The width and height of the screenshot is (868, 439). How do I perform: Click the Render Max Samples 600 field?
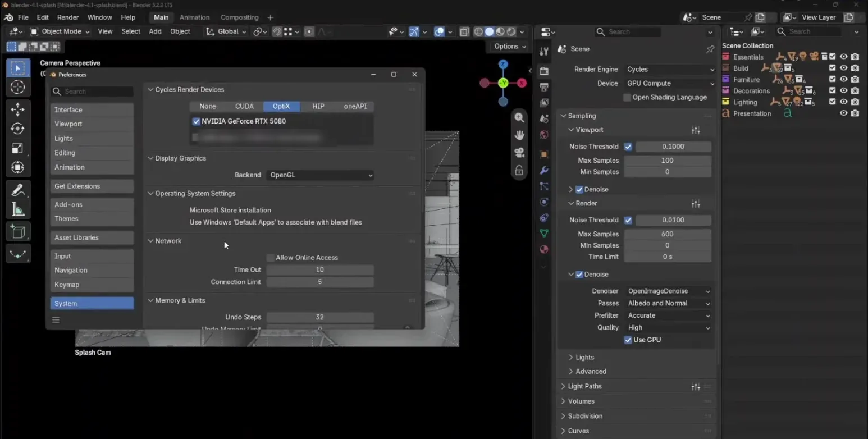pyautogui.click(x=668, y=234)
